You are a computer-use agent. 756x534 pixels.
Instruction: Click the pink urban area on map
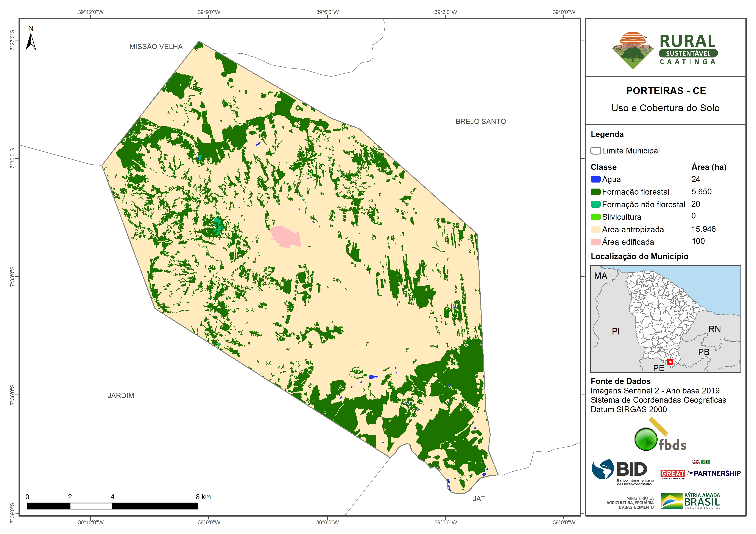pyautogui.click(x=285, y=237)
